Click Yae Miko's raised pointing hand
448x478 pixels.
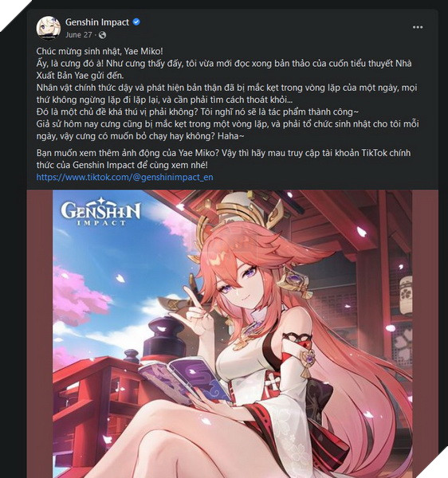click(x=197, y=309)
